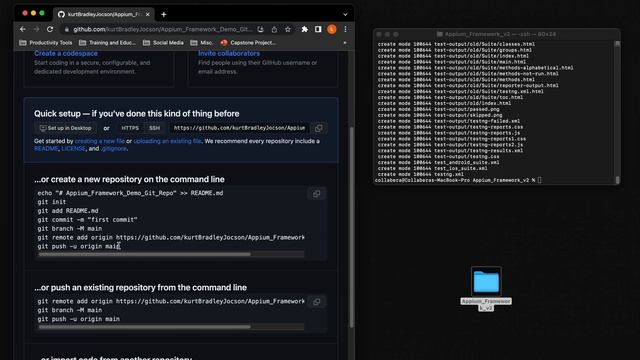Click the share icon in address bar

(x=274, y=29)
